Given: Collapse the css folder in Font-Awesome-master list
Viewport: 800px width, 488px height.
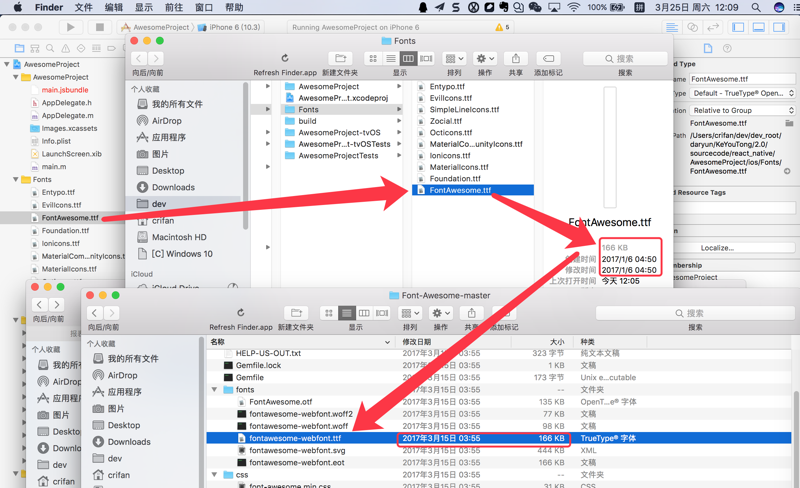Looking at the screenshot, I should pos(214,474).
